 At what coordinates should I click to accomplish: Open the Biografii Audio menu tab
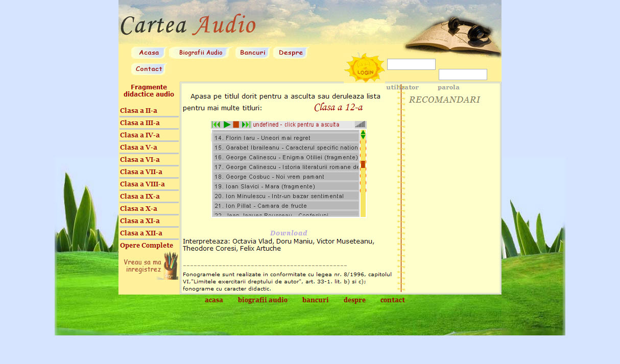(x=200, y=53)
